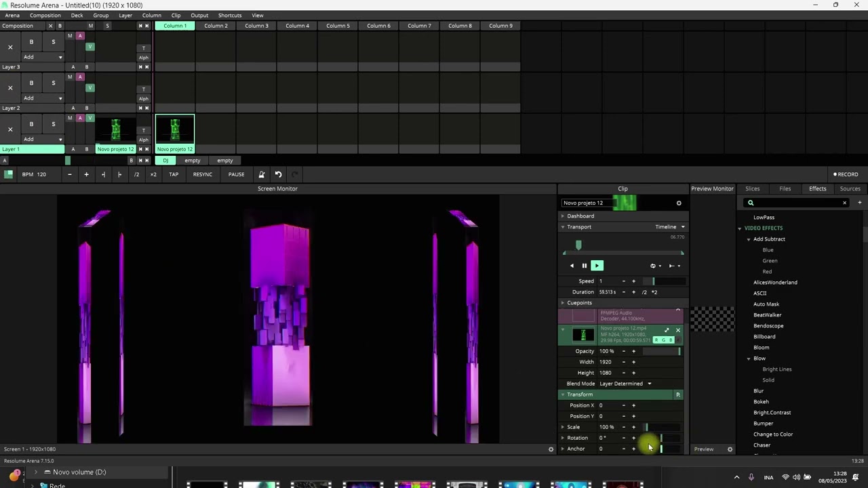Decrease BPM with the minus button
Screen dimensions: 868x488
point(69,174)
